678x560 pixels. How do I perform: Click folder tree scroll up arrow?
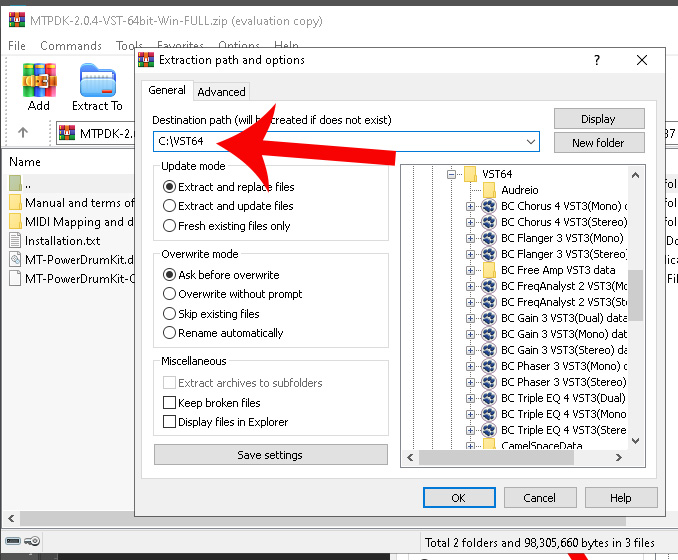[635, 175]
